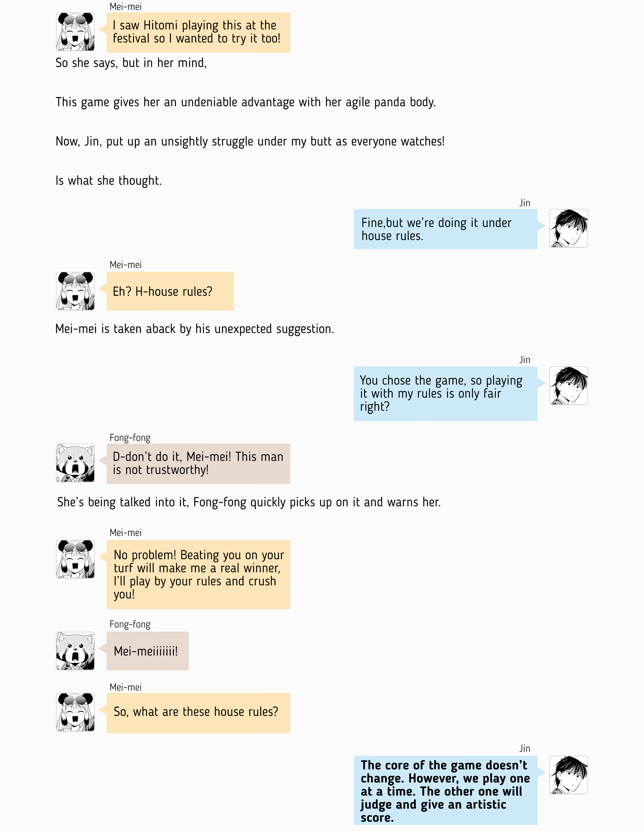Screen dimensions: 644x831
Task: Click Mei-mei's avatar beside the festival message
Action: pos(75,32)
